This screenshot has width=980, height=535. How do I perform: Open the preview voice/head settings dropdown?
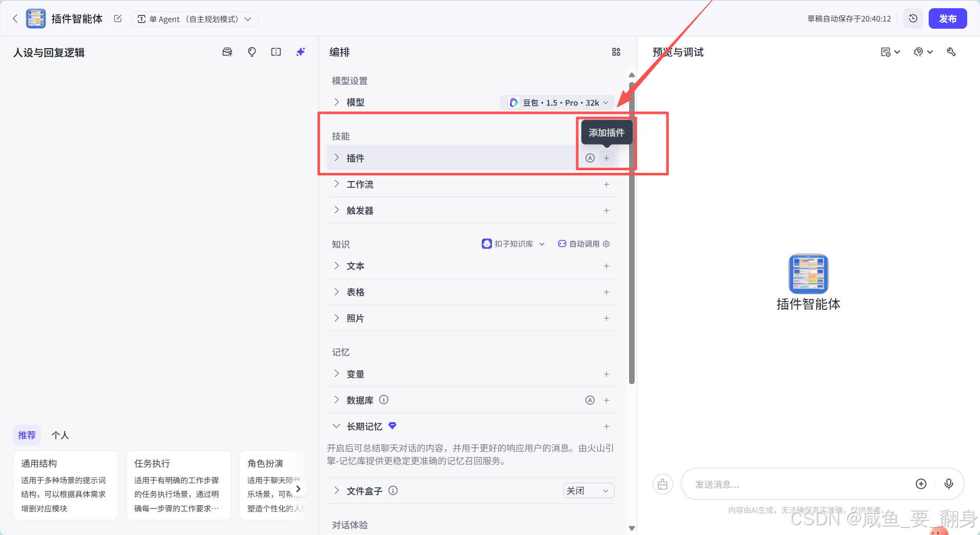[923, 52]
